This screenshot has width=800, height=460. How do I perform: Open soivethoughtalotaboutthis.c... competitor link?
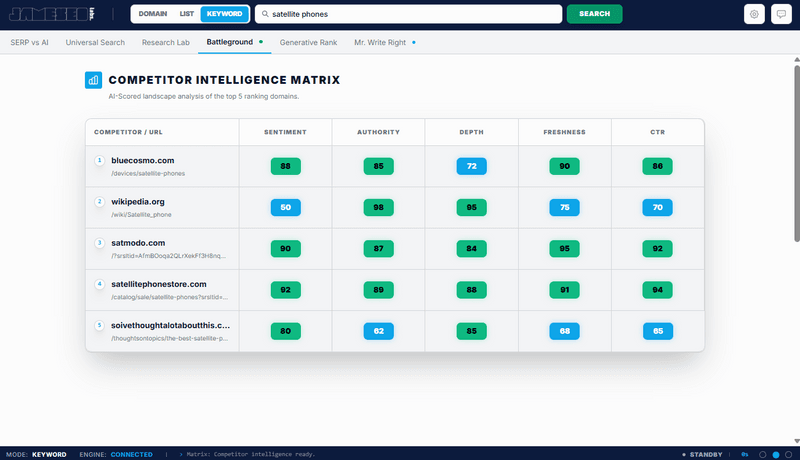[x=170, y=325]
